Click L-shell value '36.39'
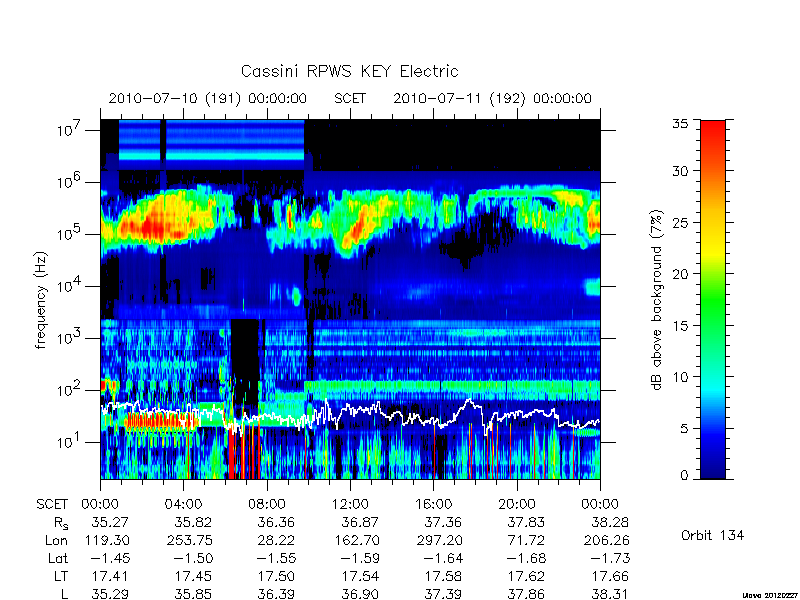The height and width of the screenshot is (600, 800). [276, 594]
